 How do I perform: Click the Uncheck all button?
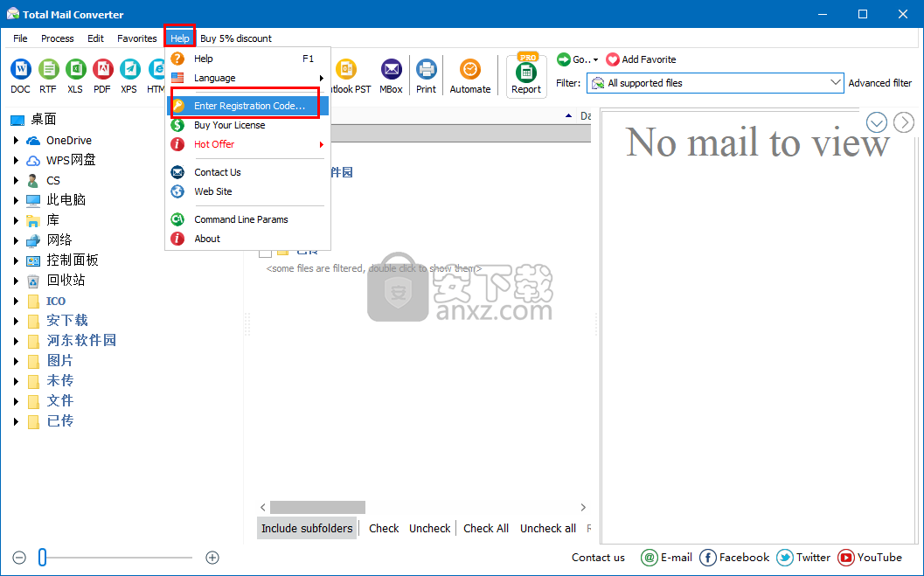[548, 528]
